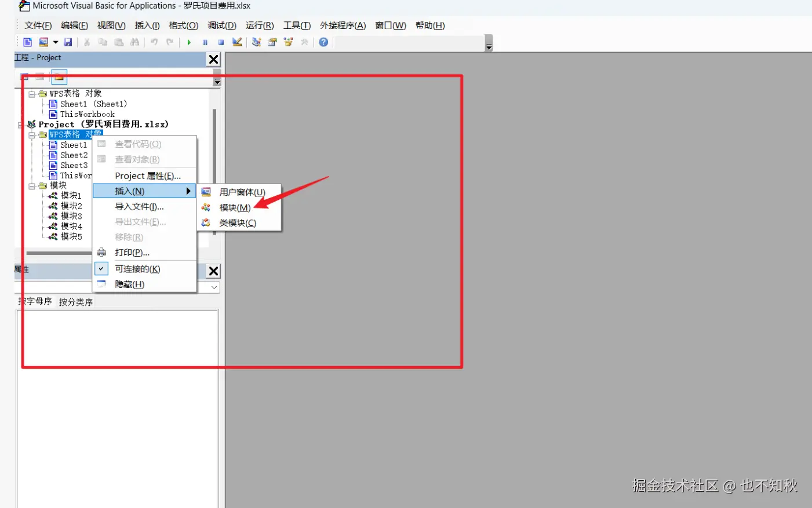
Task: Open the insert UserForm dropdown arrow
Action: click(x=56, y=42)
